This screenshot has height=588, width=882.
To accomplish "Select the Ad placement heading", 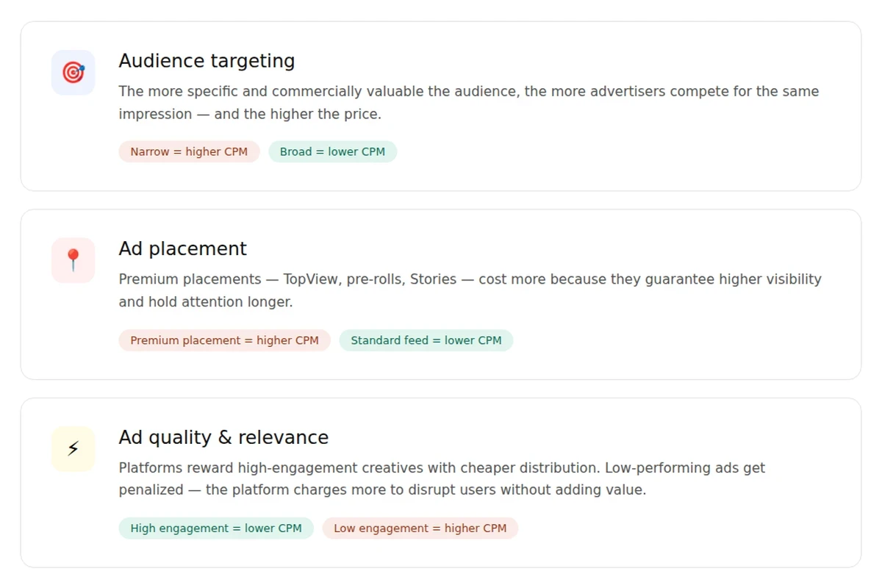I will coord(182,249).
